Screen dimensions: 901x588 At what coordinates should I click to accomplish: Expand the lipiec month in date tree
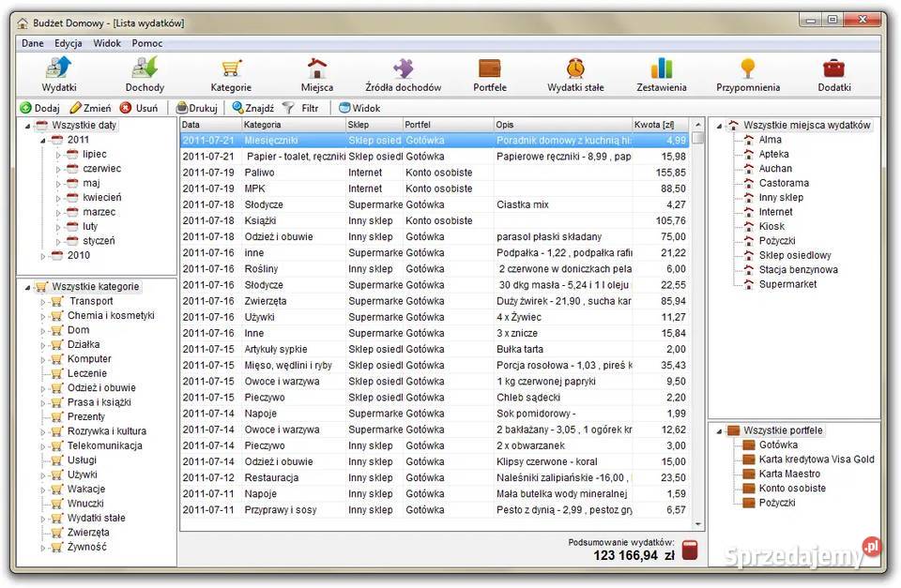(x=58, y=155)
